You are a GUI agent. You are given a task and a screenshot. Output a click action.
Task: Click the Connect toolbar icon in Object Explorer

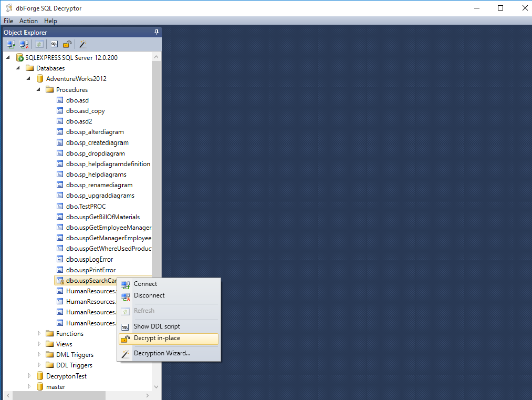(x=11, y=44)
